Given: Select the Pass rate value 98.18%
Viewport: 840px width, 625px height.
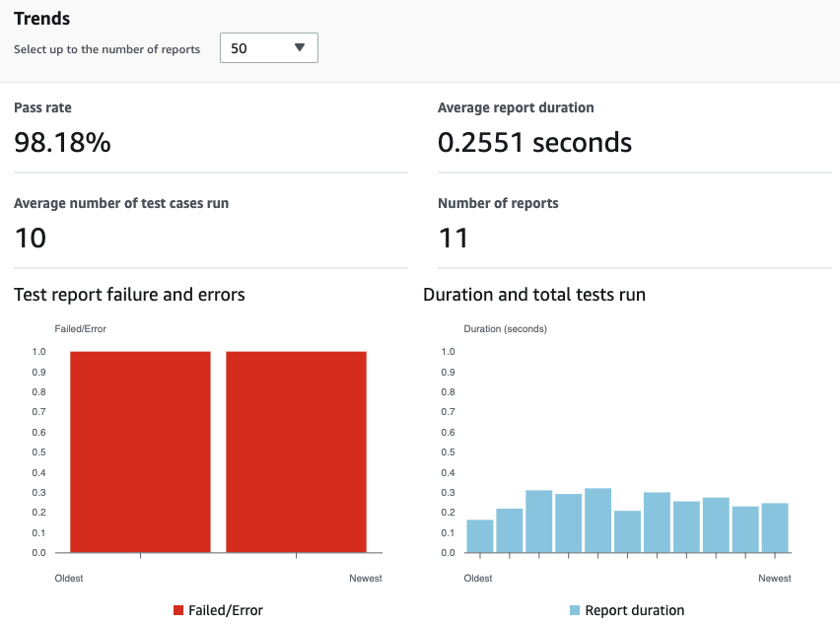Looking at the screenshot, I should pos(61,142).
